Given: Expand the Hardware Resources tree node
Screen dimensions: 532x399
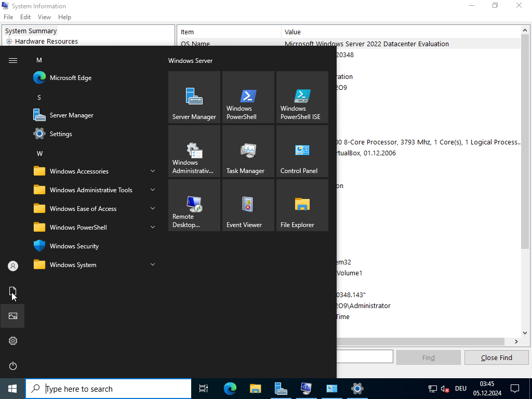Looking at the screenshot, I should [9, 42].
